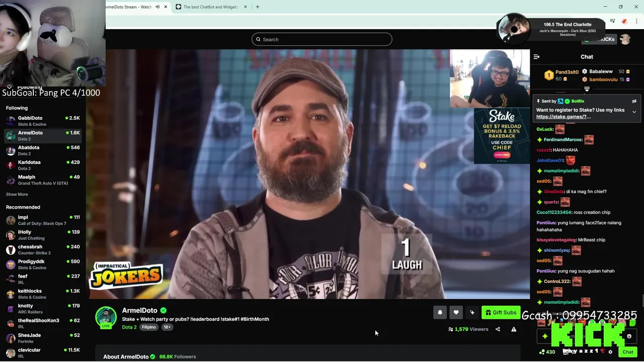This screenshot has width=644, height=362.
Task: Click in the Kick search field
Action: pyautogui.click(x=322, y=39)
